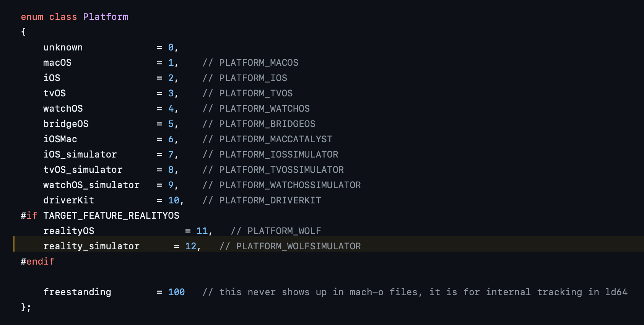Click the driverKit value 10

coord(174,200)
